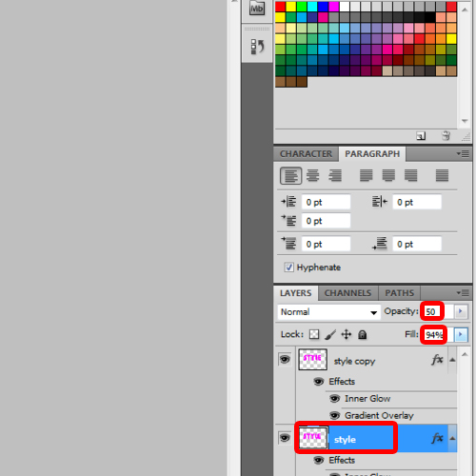476x476 pixels.
Task: Switch to the Channels tab
Action: pos(347,293)
